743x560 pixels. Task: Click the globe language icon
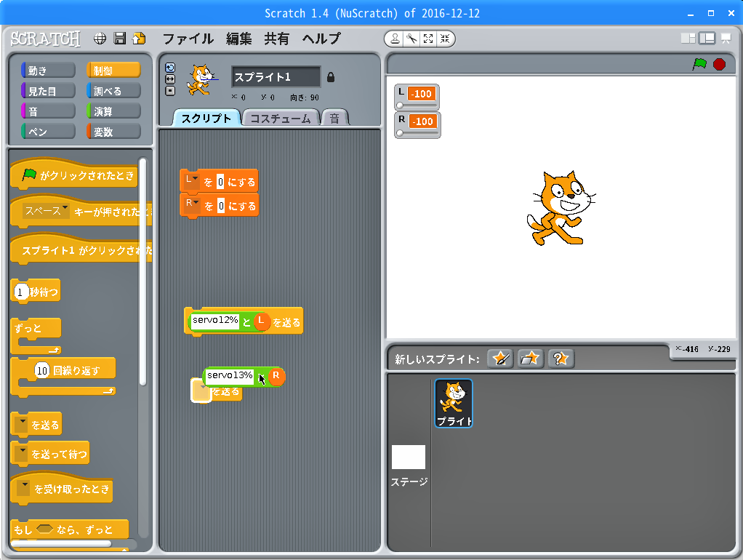[101, 39]
